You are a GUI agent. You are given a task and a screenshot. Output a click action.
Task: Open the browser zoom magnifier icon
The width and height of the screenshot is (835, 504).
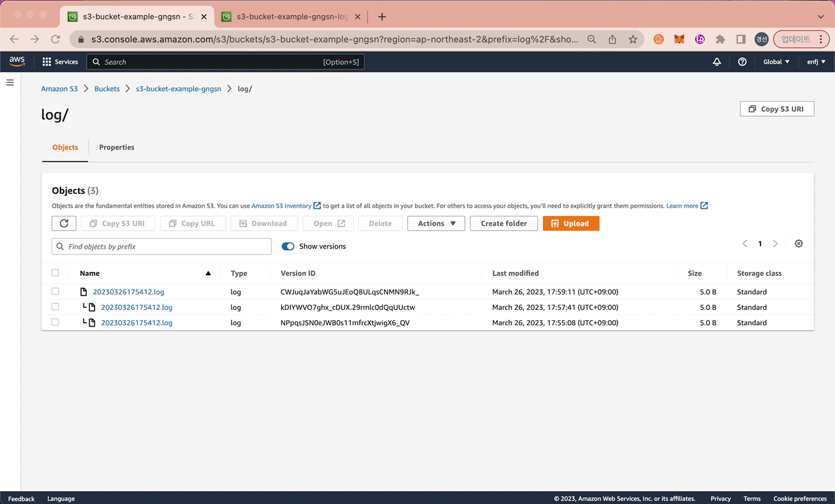tap(592, 39)
